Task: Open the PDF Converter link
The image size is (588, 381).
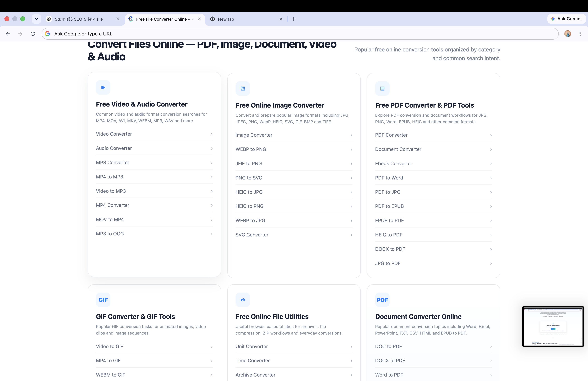Action: [x=433, y=135]
